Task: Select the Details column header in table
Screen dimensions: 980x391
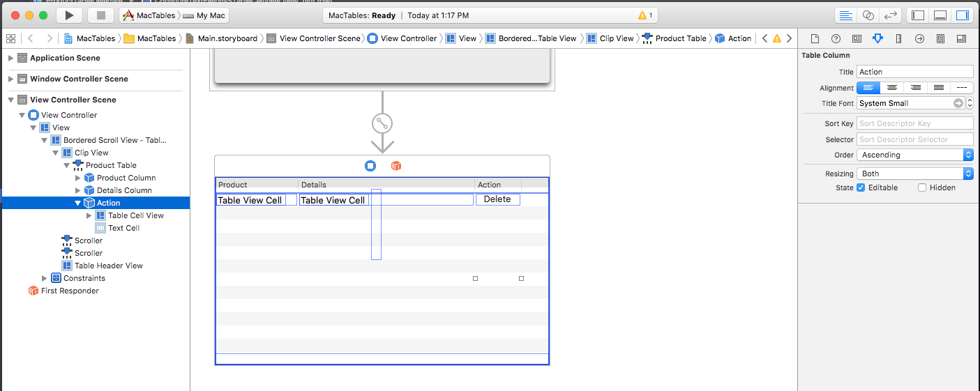Action: coord(386,185)
